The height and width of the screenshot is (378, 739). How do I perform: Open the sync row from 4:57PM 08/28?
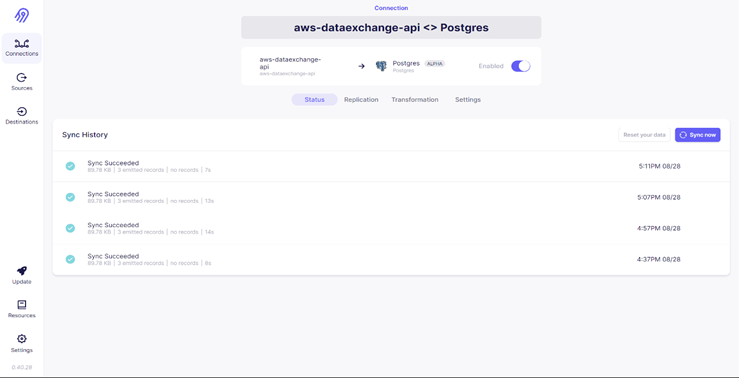[x=391, y=228]
